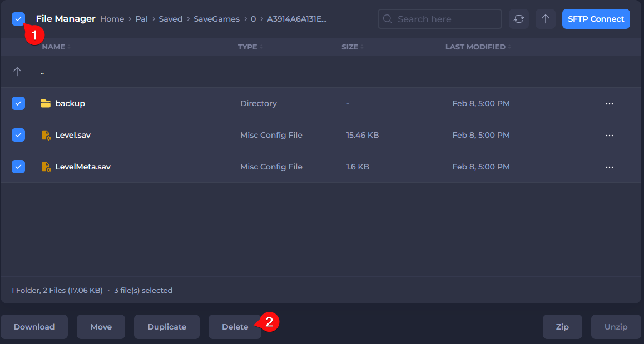Click the file icon beside LevelMeta.sav
644x344 pixels.
coord(46,166)
